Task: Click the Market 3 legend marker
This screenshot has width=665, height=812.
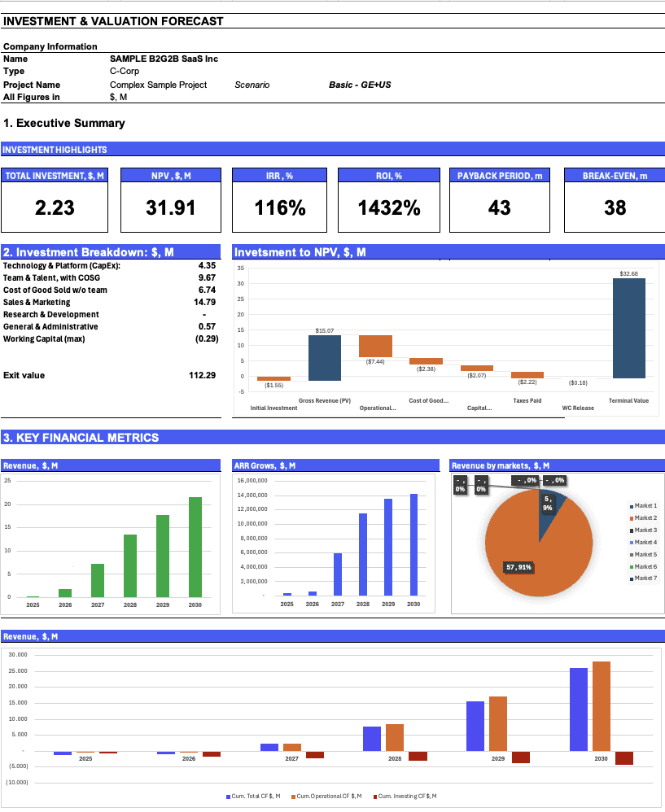Action: [631, 530]
